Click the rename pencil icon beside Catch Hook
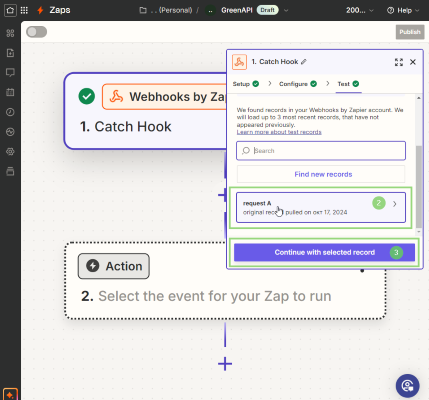The height and width of the screenshot is (400, 429). point(304,62)
